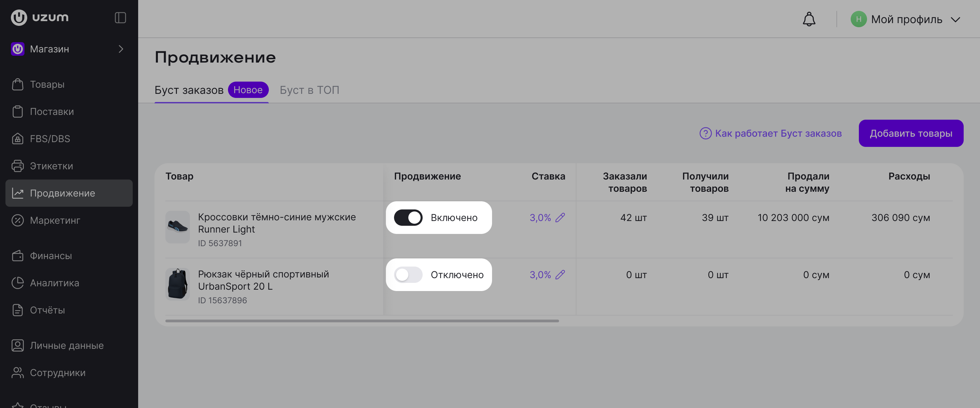Enable promotion toggle for Рюкзак UrbanSport
980x408 pixels.
(x=408, y=274)
